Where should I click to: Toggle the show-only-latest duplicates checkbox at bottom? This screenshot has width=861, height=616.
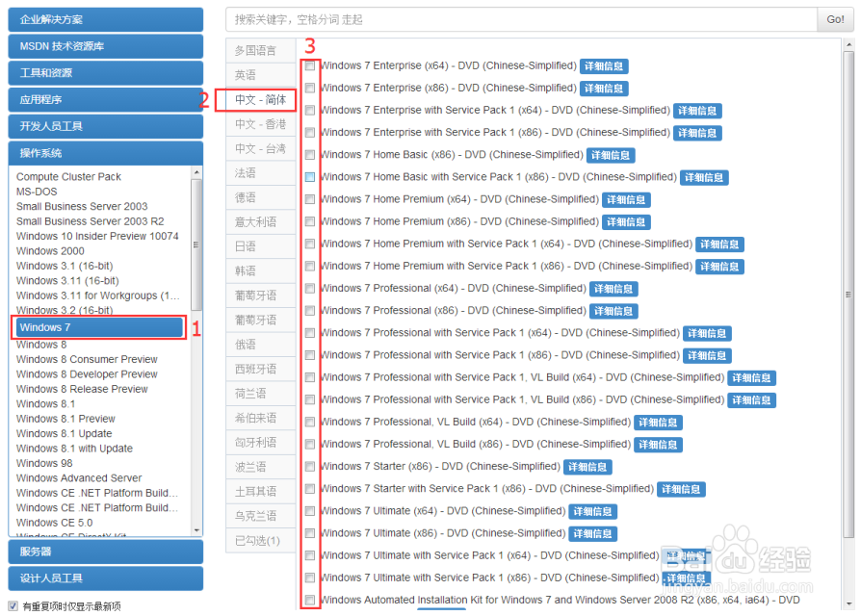pos(13,606)
